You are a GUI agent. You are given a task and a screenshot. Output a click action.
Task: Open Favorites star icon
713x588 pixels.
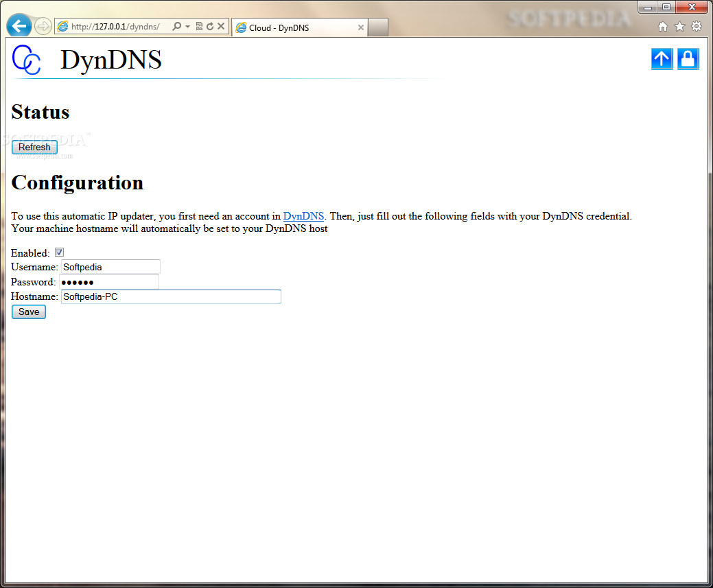coord(679,27)
